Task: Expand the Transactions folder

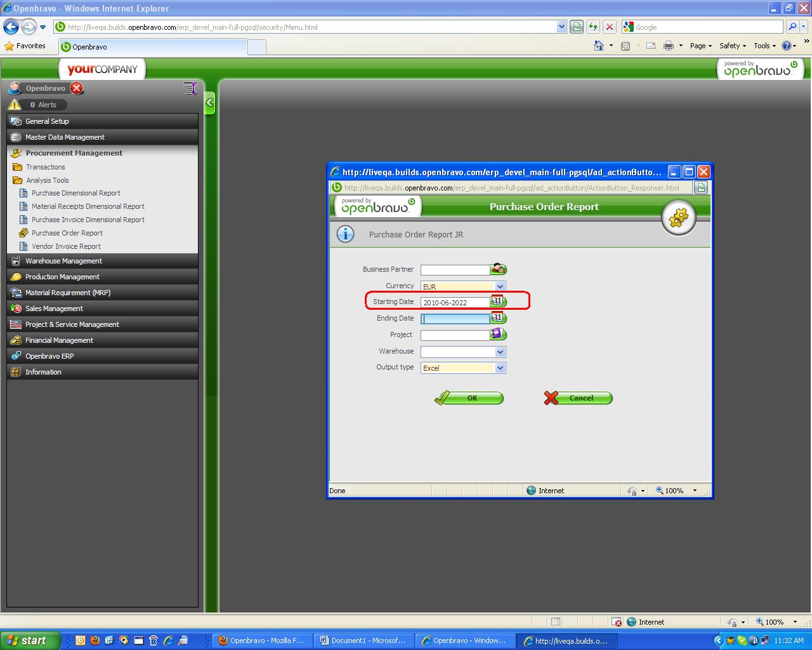Action: click(39, 167)
